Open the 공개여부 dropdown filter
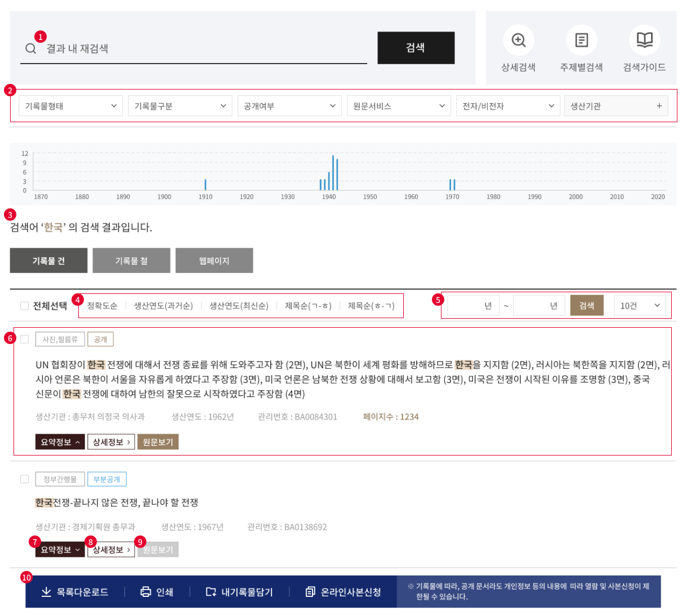 (x=289, y=106)
